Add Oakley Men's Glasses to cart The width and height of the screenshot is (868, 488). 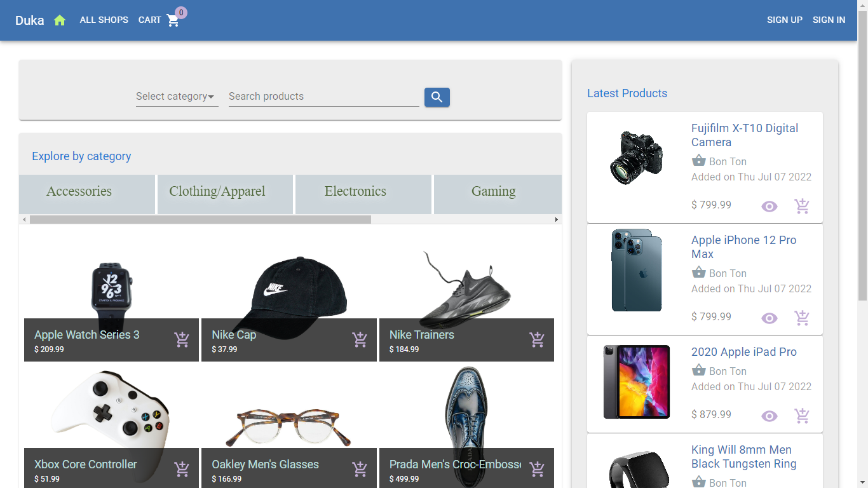[360, 470]
